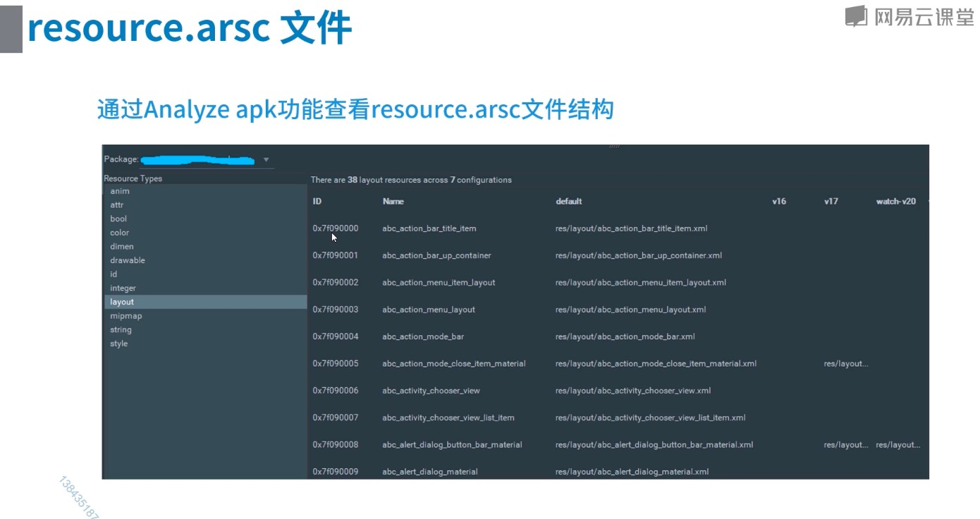Click the default configuration column header
Image resolution: width=980 pixels, height=519 pixels.
point(568,201)
